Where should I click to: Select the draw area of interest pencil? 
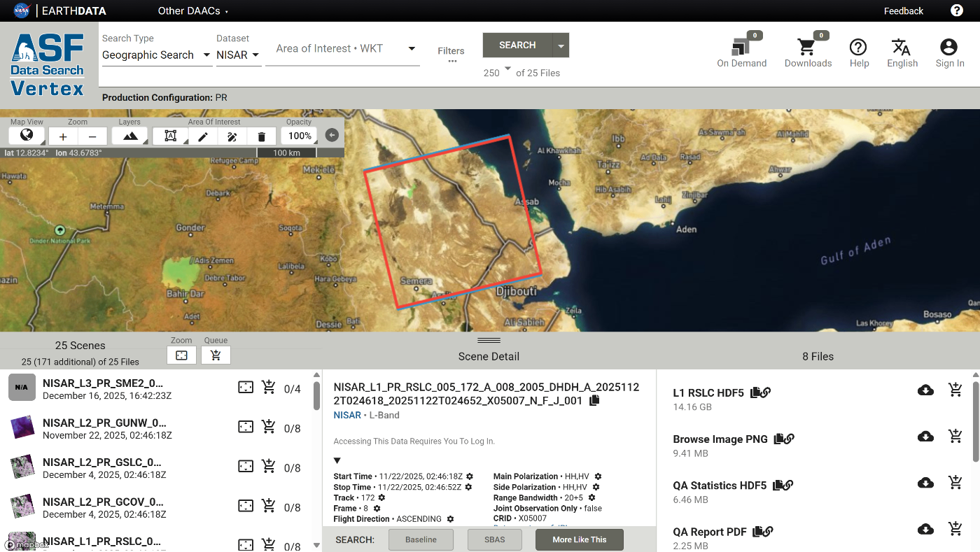point(203,136)
